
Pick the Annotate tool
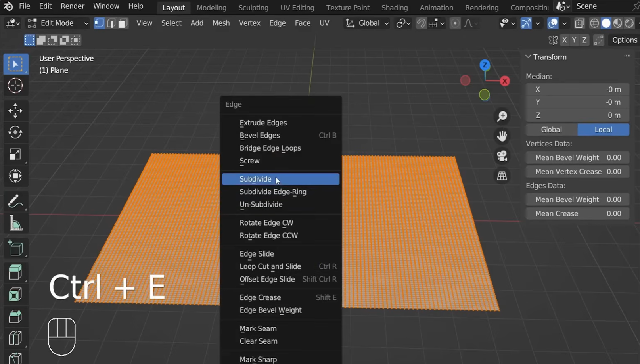click(x=15, y=201)
